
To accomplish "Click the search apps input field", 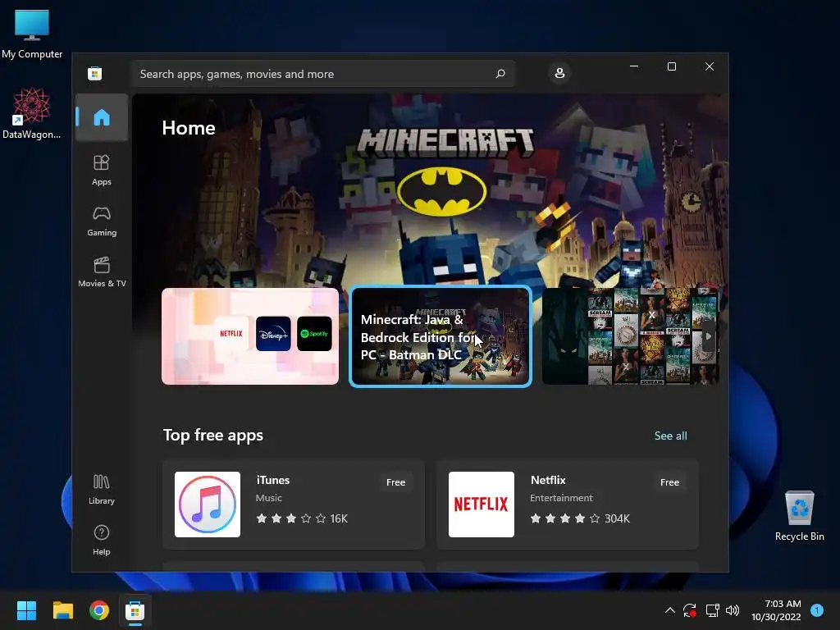I will click(x=322, y=74).
